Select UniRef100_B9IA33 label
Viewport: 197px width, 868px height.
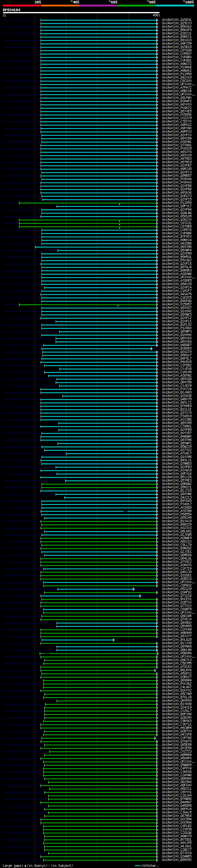(x=176, y=40)
